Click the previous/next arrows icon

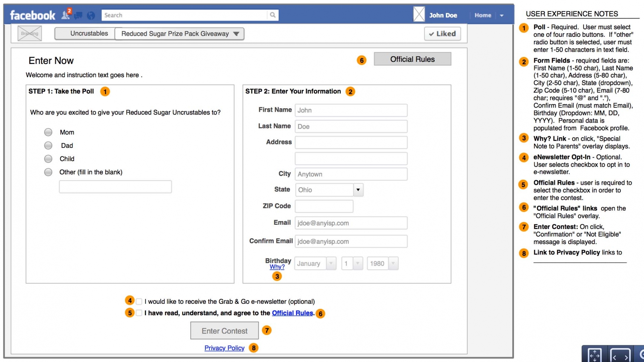click(620, 356)
